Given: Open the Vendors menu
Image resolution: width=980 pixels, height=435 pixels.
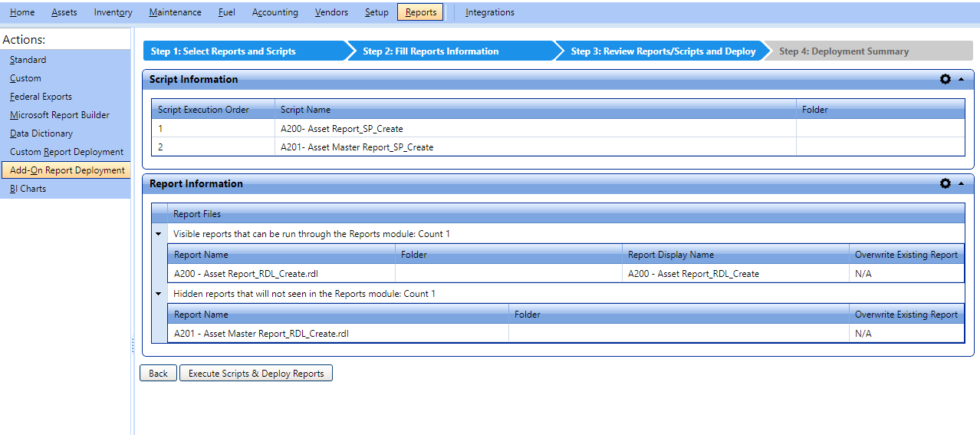Looking at the screenshot, I should click(x=331, y=12).
